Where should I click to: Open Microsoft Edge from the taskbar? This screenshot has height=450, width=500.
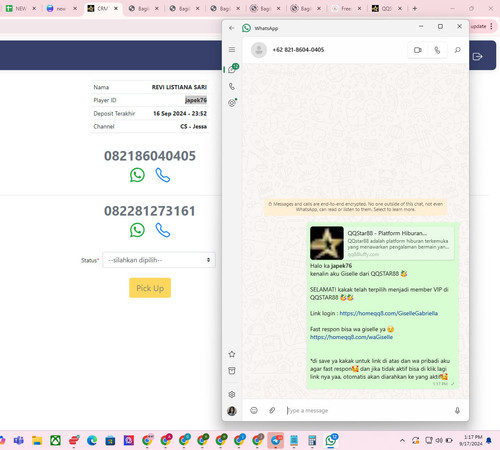click(92, 440)
